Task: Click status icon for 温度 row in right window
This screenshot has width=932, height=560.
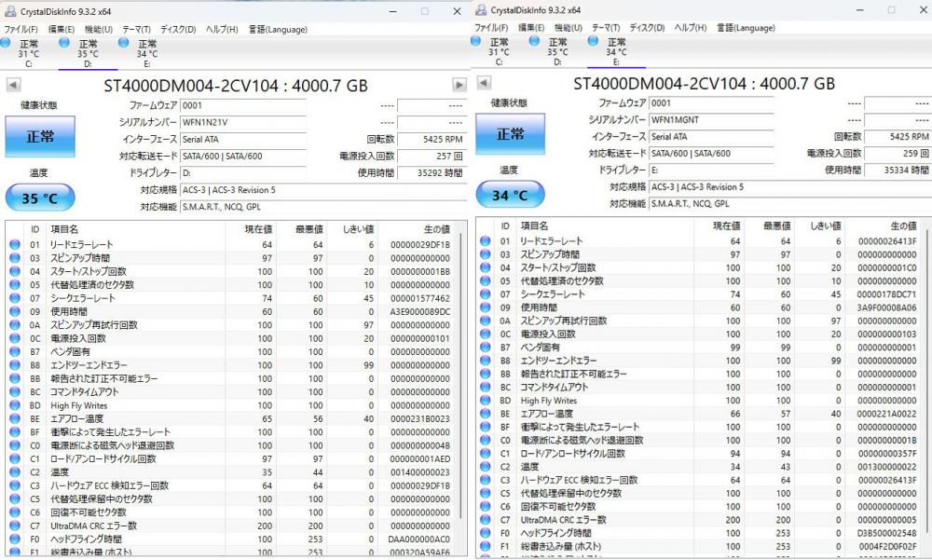Action: coord(485,467)
